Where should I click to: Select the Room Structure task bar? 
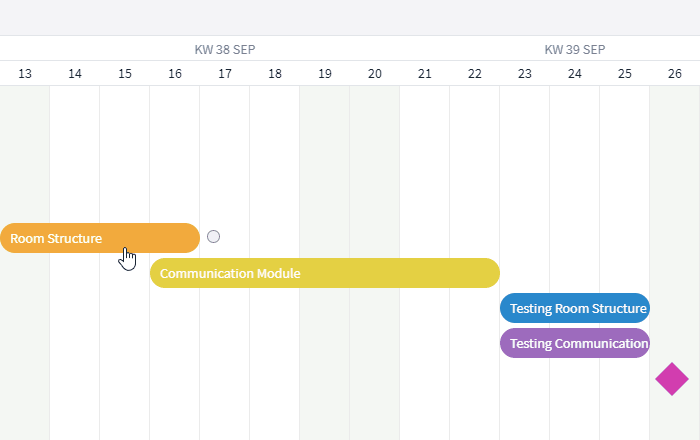(100, 238)
